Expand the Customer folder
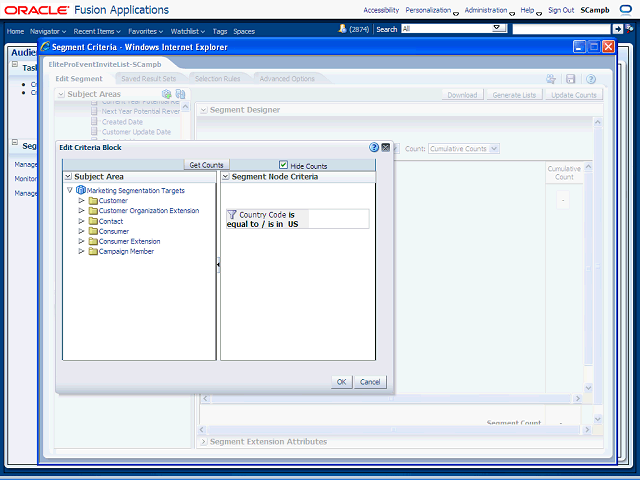Screen dimensions: 640x480 81,200
